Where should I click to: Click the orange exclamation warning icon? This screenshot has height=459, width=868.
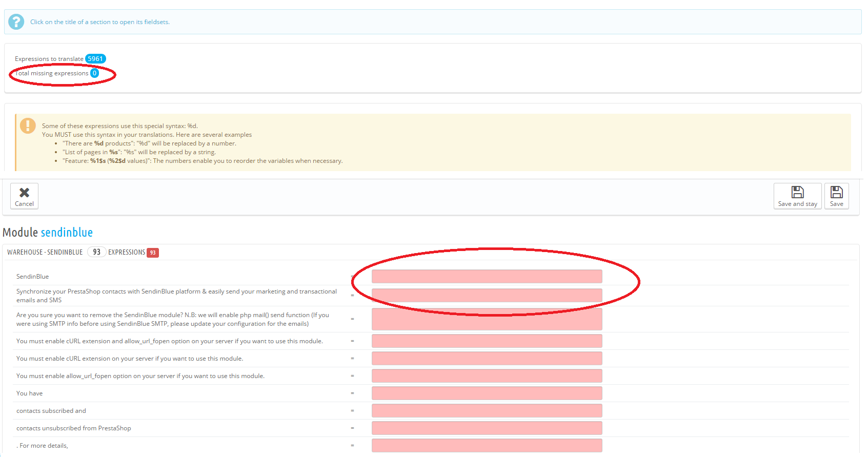(x=28, y=126)
